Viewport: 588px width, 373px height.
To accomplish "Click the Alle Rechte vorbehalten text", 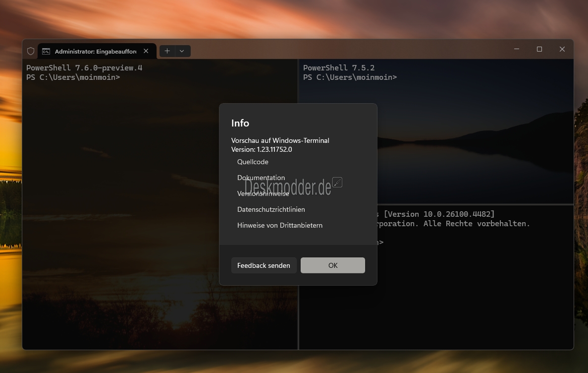I will pyautogui.click(x=477, y=224).
